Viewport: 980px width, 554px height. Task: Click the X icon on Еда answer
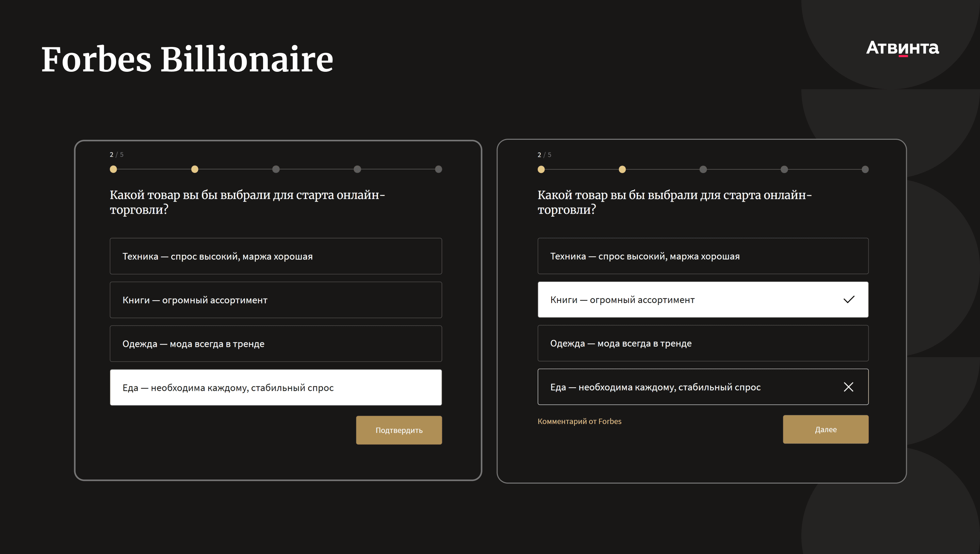[x=848, y=387]
